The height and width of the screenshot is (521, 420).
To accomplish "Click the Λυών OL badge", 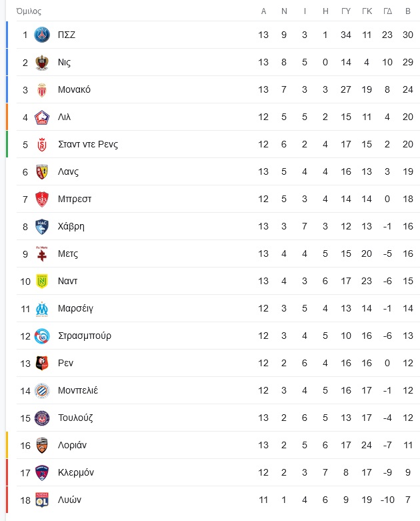I will pos(42,500).
